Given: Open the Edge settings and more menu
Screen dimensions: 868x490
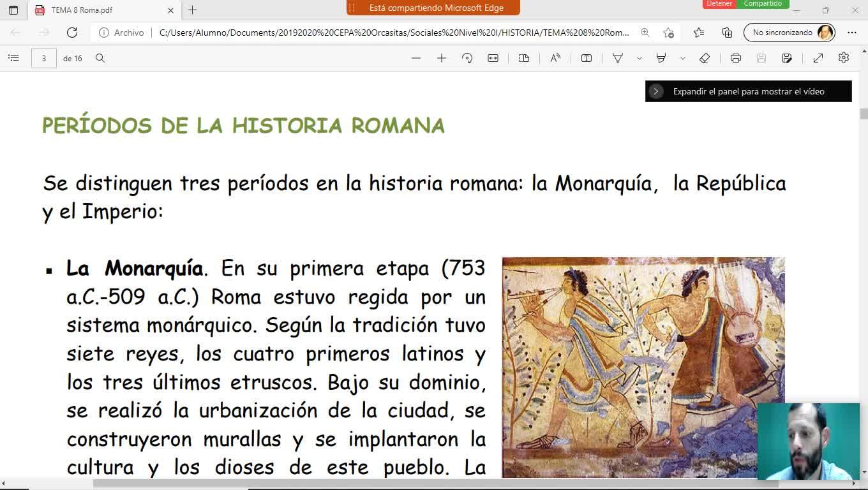Looking at the screenshot, I should tap(851, 33).
